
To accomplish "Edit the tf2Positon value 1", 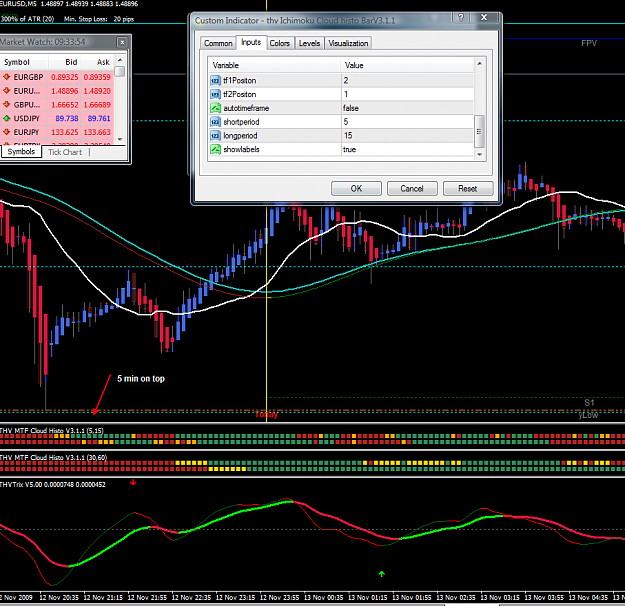I will [407, 94].
